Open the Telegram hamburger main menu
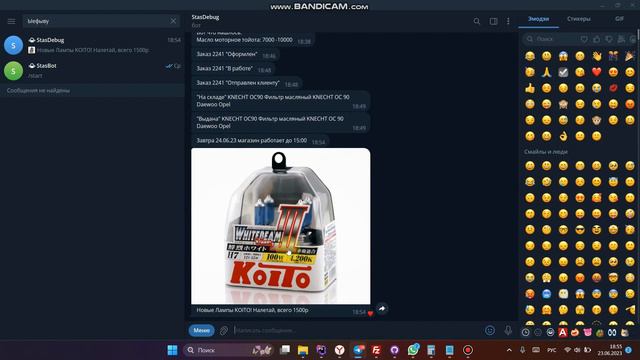This screenshot has width=640, height=360. (11, 21)
